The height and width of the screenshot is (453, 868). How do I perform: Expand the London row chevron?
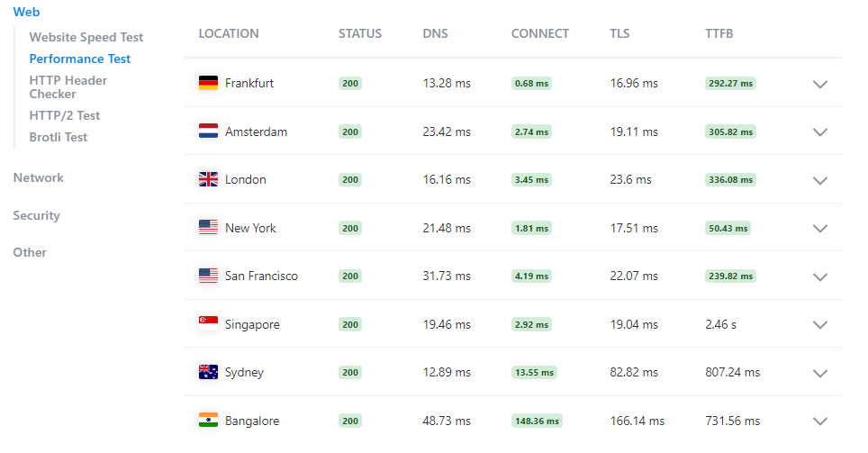[819, 180]
